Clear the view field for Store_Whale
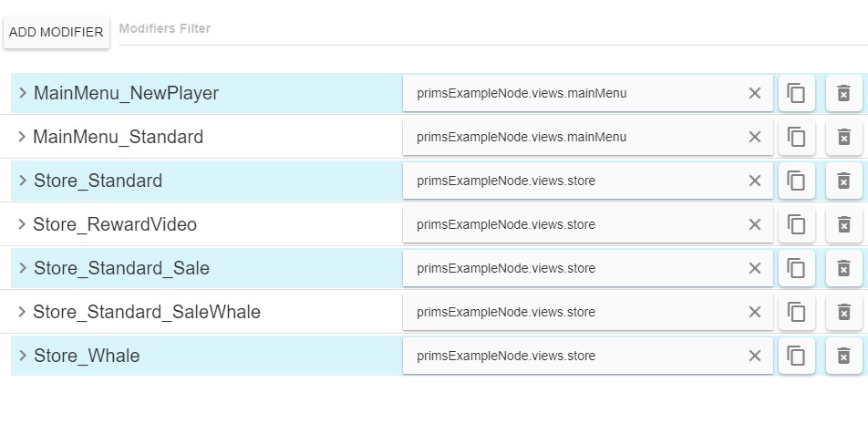The image size is (868, 424). click(754, 356)
